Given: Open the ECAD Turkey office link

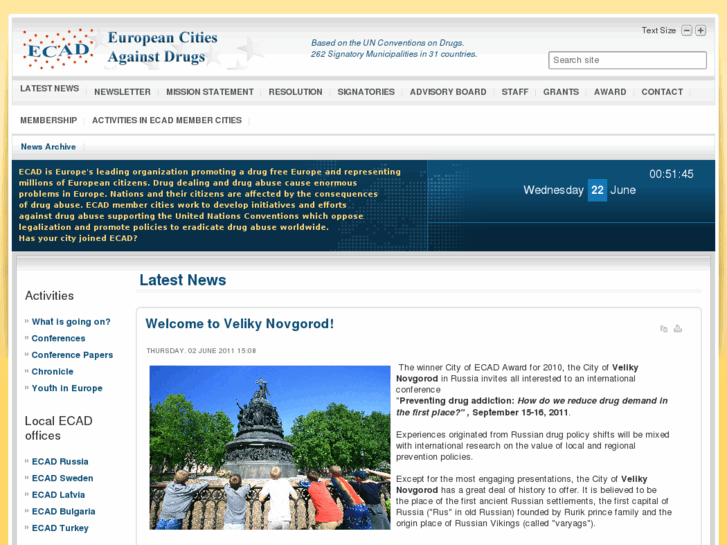Looking at the screenshot, I should 60,528.
